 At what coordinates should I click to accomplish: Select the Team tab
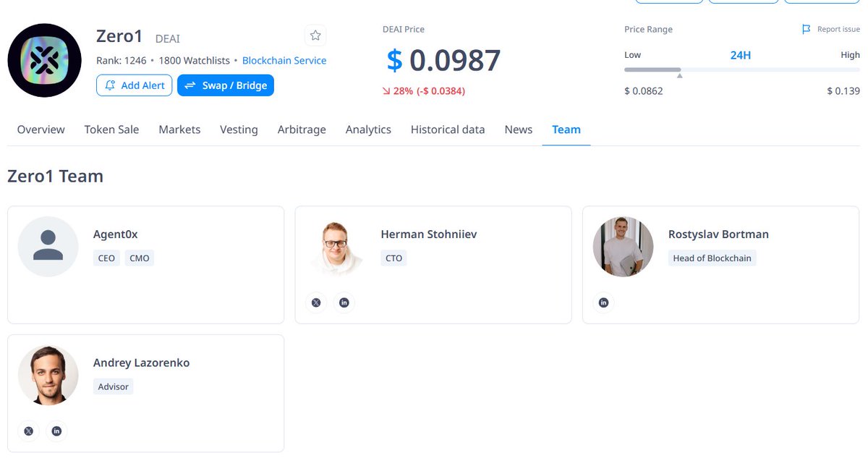pos(566,130)
